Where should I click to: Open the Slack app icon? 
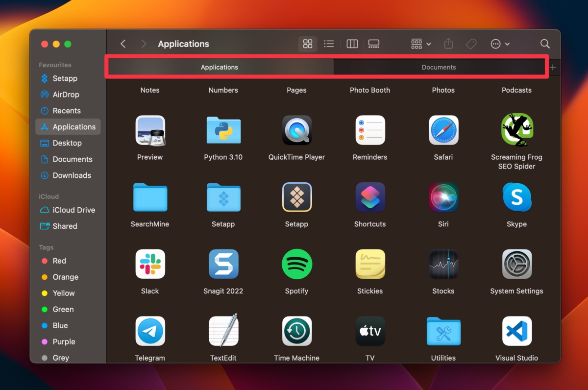150,264
